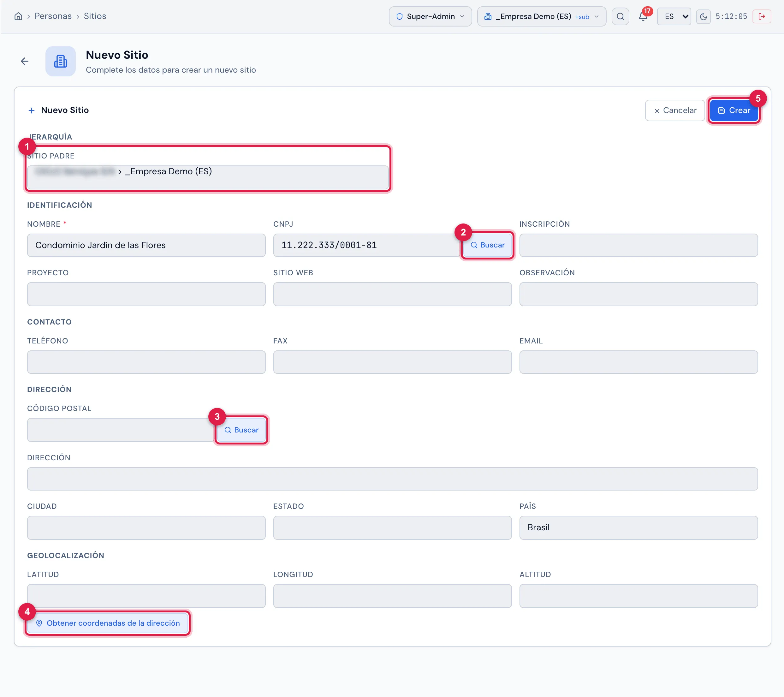The image size is (784, 697).
Task: Click the CNPJ input field
Action: pos(367,246)
